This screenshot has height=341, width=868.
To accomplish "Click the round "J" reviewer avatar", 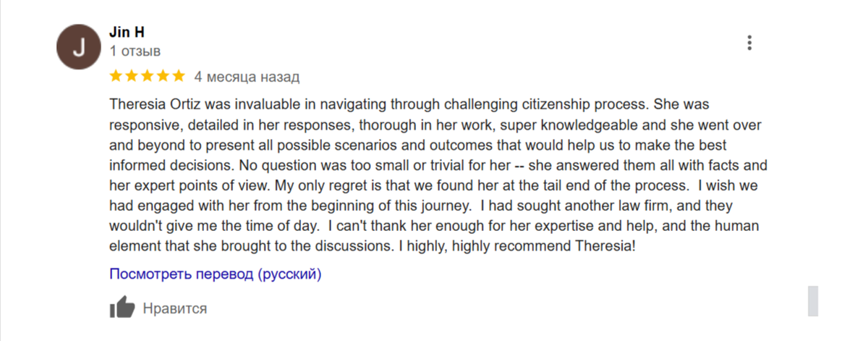I will (78, 48).
